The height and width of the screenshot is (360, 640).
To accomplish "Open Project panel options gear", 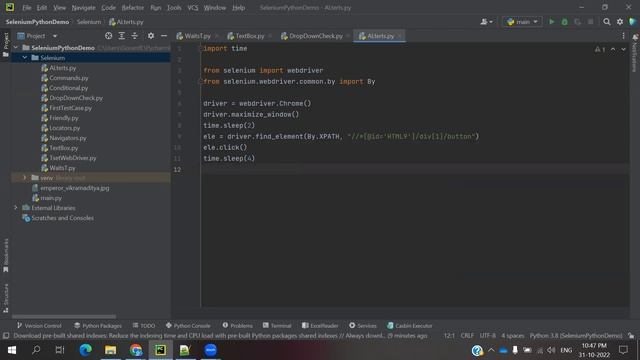I will pos(151,36).
